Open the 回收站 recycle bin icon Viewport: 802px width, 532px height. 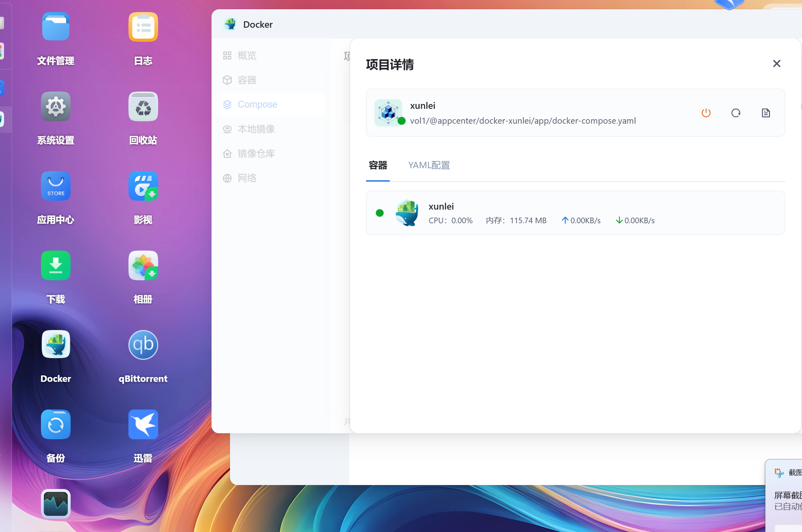(x=143, y=106)
